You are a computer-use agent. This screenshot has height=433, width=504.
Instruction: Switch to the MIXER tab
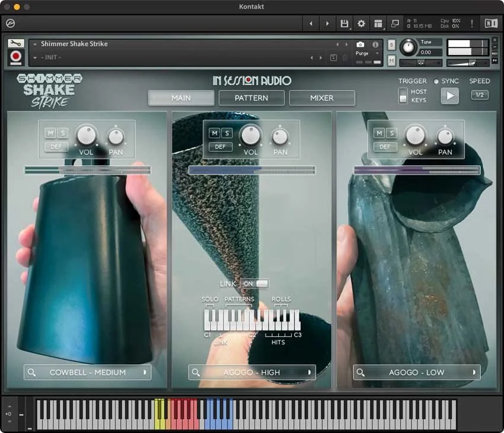(322, 98)
